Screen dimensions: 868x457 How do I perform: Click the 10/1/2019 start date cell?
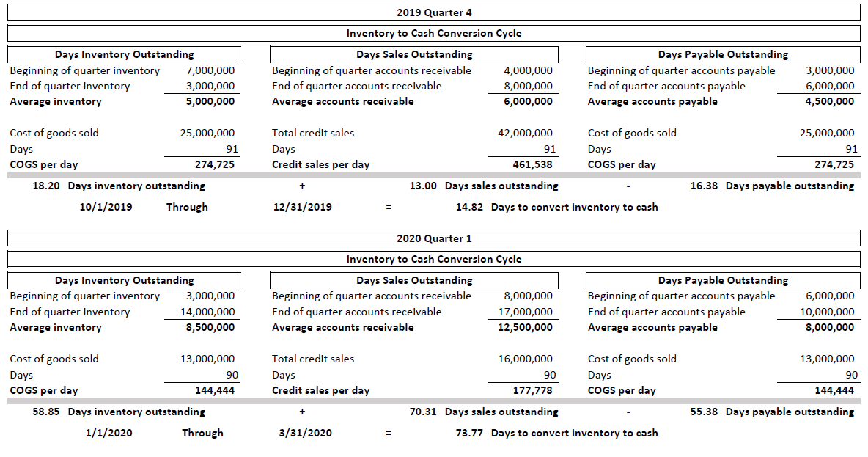click(106, 207)
